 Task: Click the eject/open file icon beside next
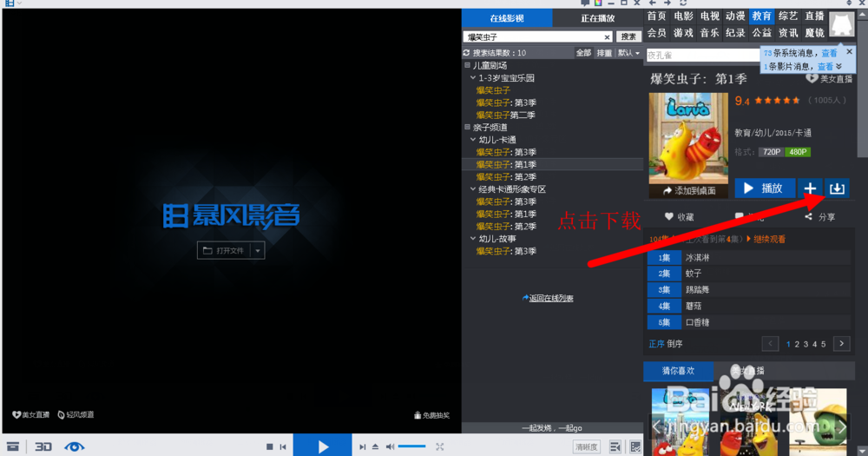(x=375, y=446)
